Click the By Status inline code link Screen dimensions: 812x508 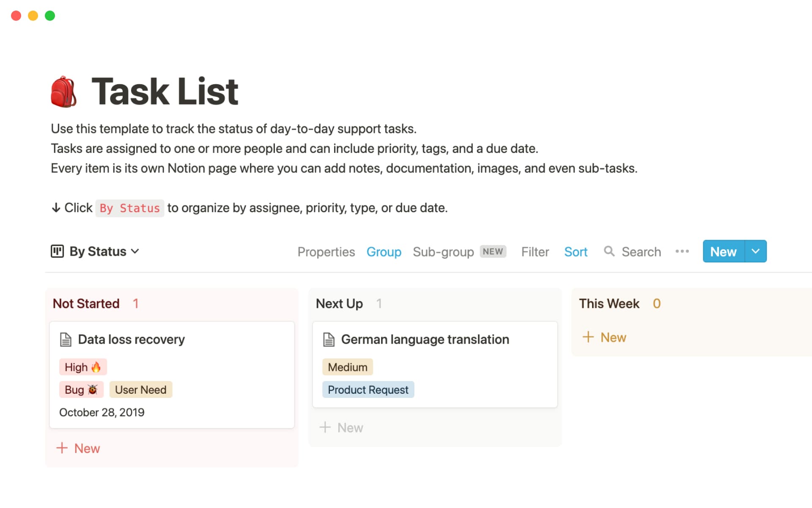pos(129,208)
